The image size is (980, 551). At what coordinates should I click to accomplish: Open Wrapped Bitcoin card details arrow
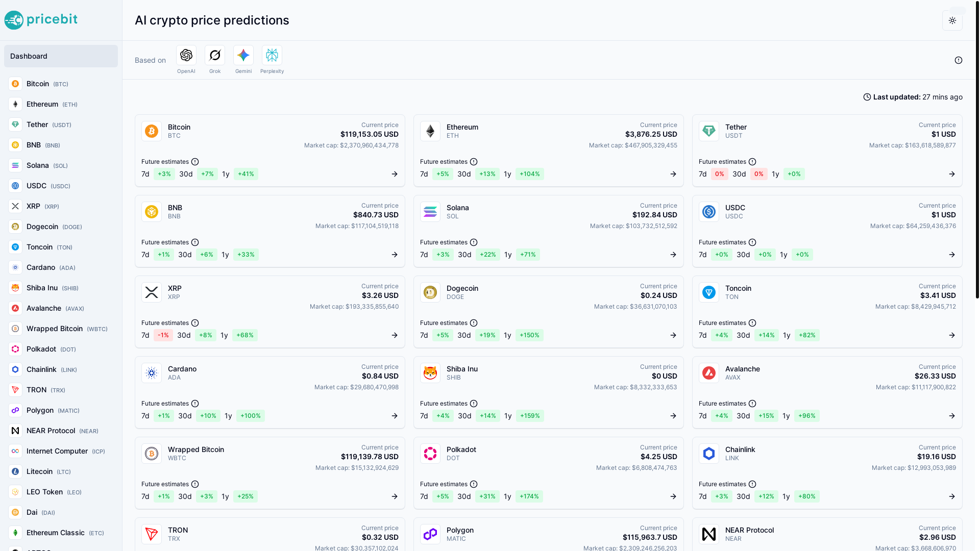(395, 496)
